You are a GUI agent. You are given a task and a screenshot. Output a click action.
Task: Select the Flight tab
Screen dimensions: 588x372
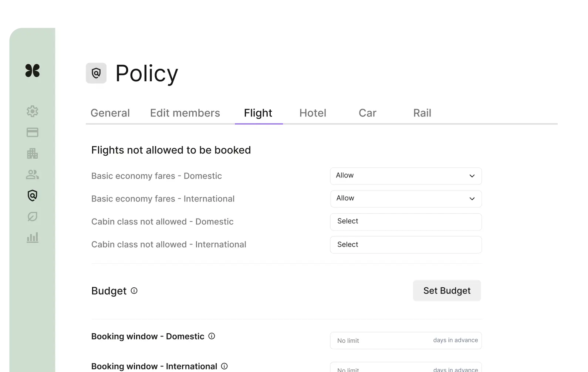click(x=258, y=113)
